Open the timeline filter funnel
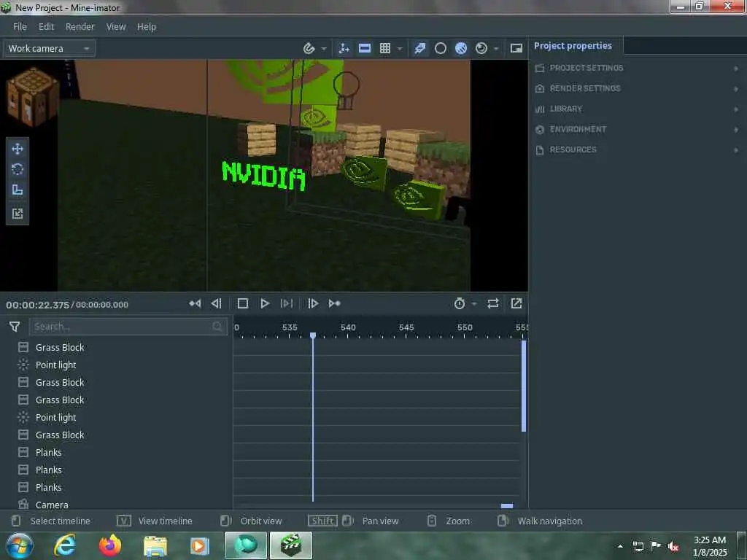This screenshot has height=560, width=747. point(15,327)
